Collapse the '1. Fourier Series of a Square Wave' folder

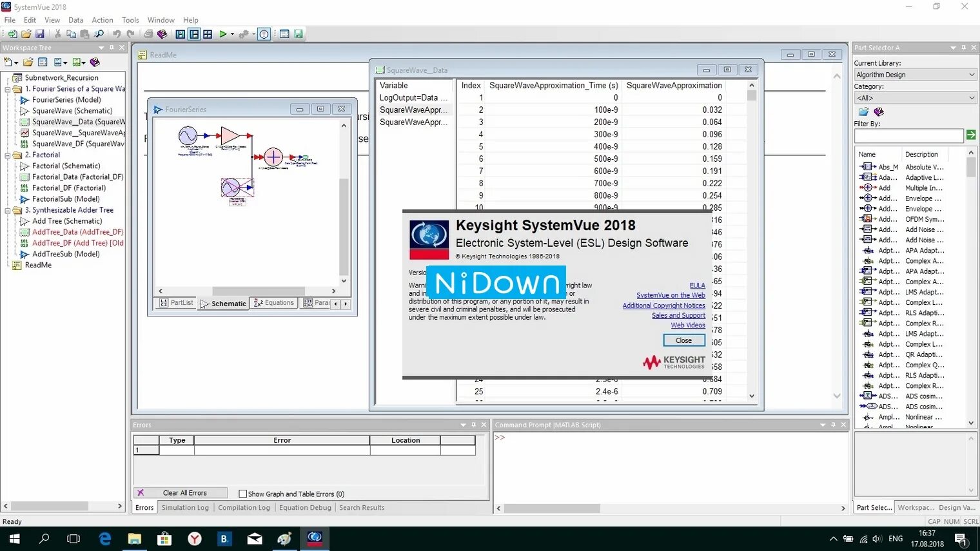[8, 89]
